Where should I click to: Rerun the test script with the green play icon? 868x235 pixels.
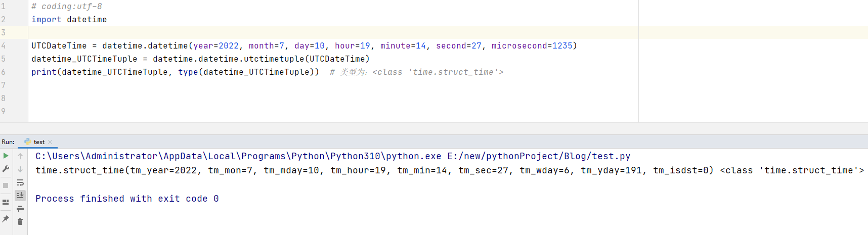6,156
